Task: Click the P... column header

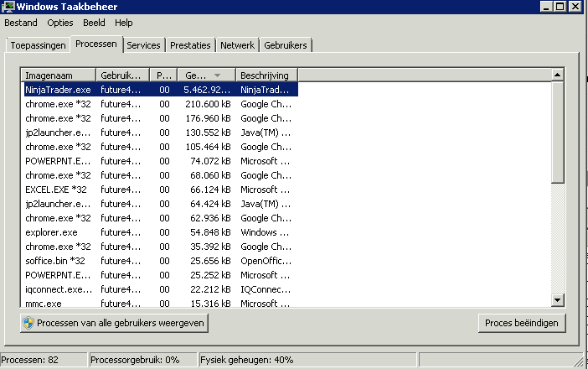Action: pyautogui.click(x=163, y=75)
